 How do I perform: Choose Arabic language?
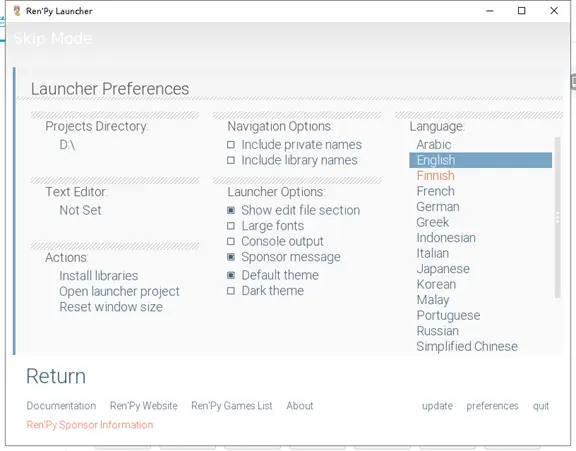point(434,144)
